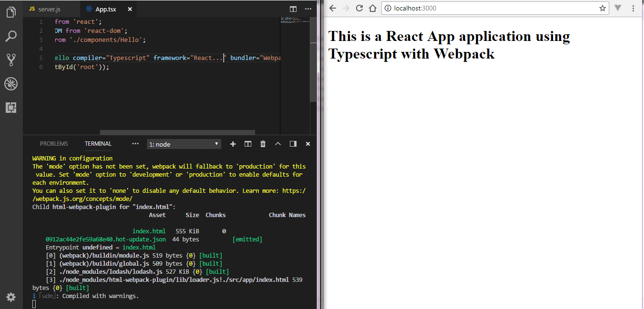Click 'Entrypoint undefined = index.html' terminal line
This screenshot has height=309, width=644.
(100, 247)
